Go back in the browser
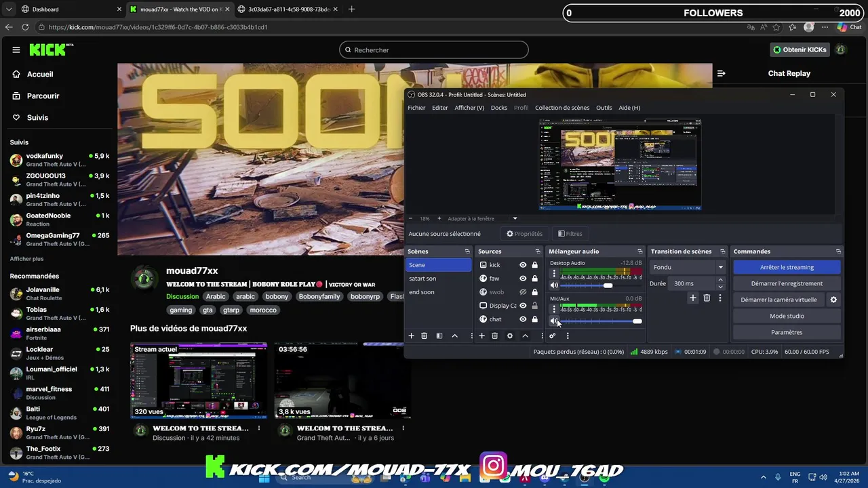This screenshot has height=488, width=868. point(9,27)
